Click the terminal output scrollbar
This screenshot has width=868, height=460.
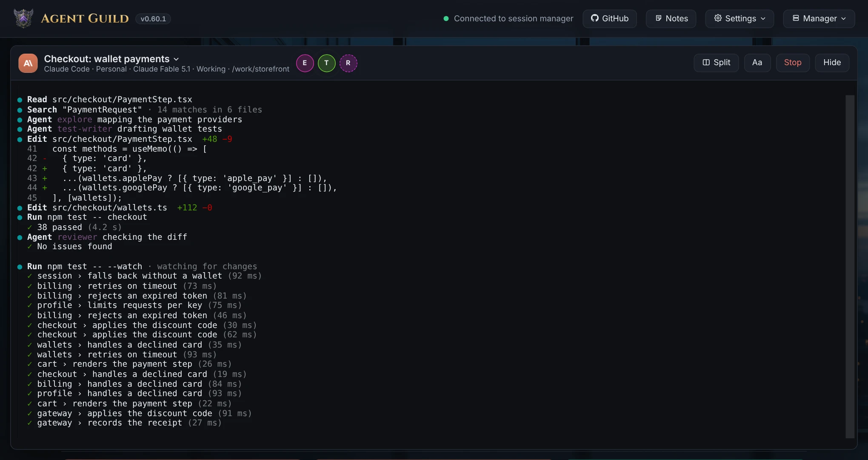coord(850,266)
